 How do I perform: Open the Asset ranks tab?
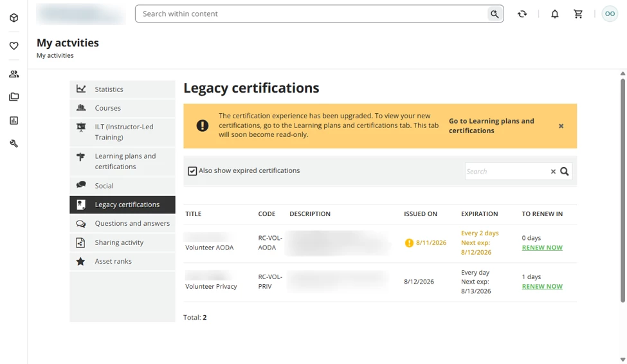click(x=122, y=261)
